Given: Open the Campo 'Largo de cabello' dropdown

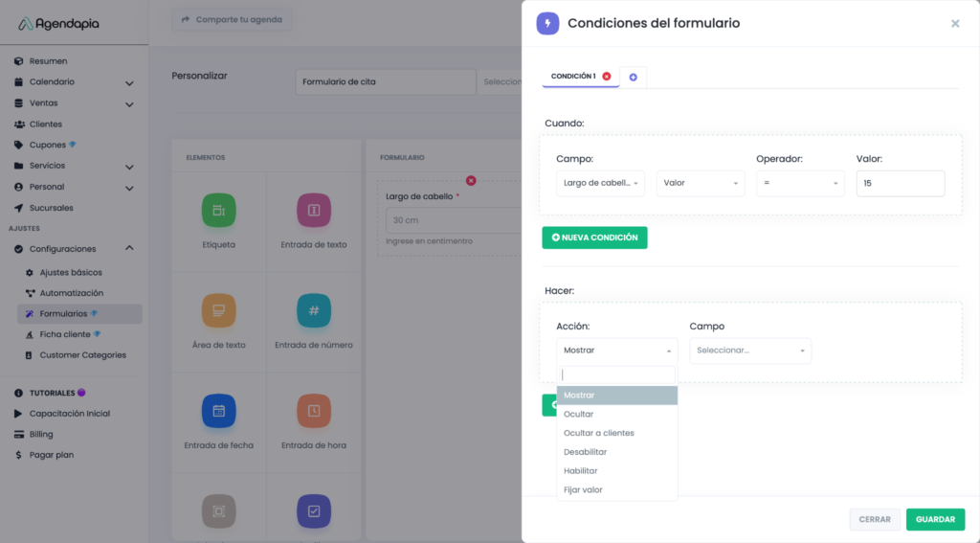Looking at the screenshot, I should [x=600, y=183].
